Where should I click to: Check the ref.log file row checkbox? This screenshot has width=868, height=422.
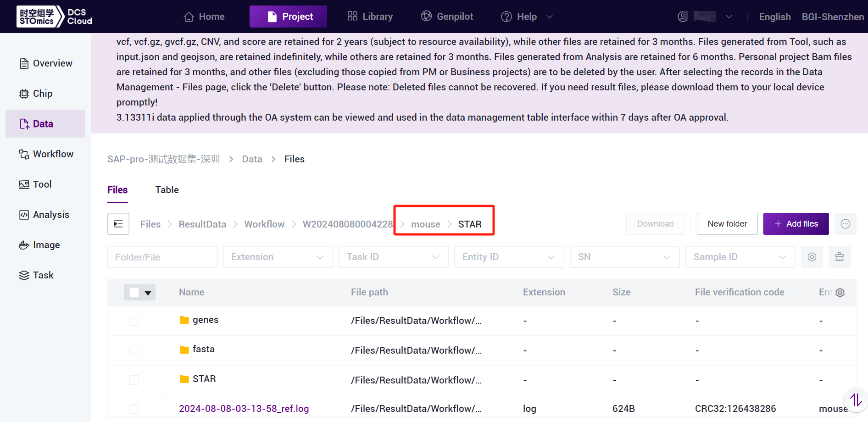(134, 409)
